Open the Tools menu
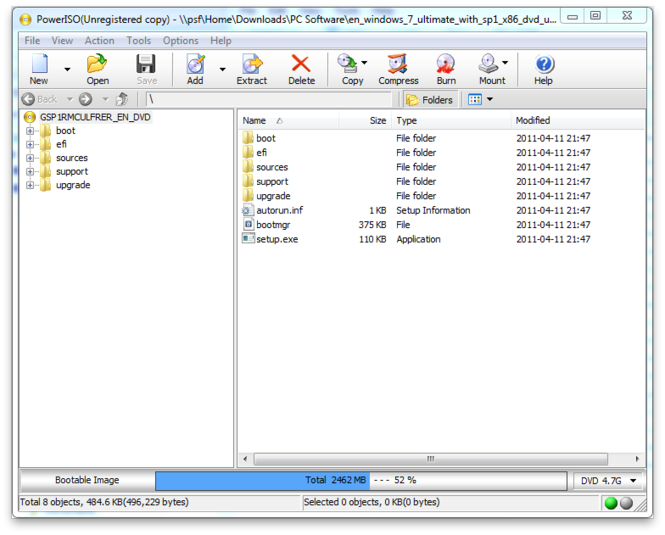Viewport: 665px width, 535px height. (x=139, y=41)
